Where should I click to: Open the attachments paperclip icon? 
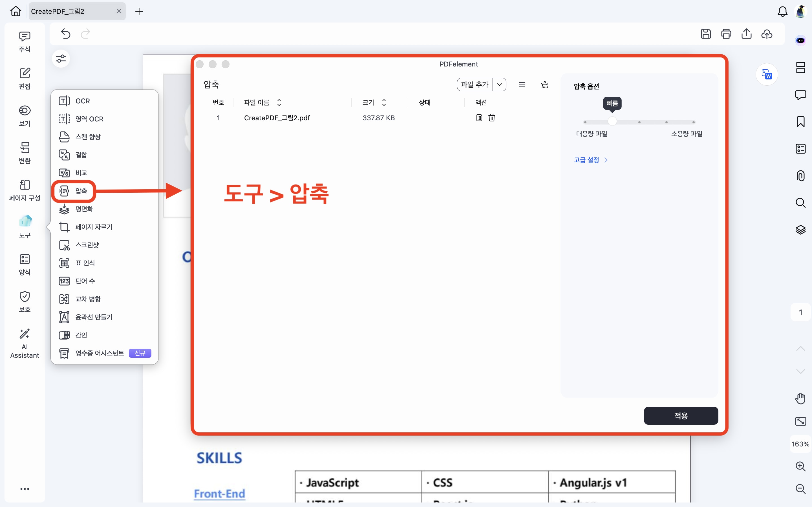tap(801, 176)
